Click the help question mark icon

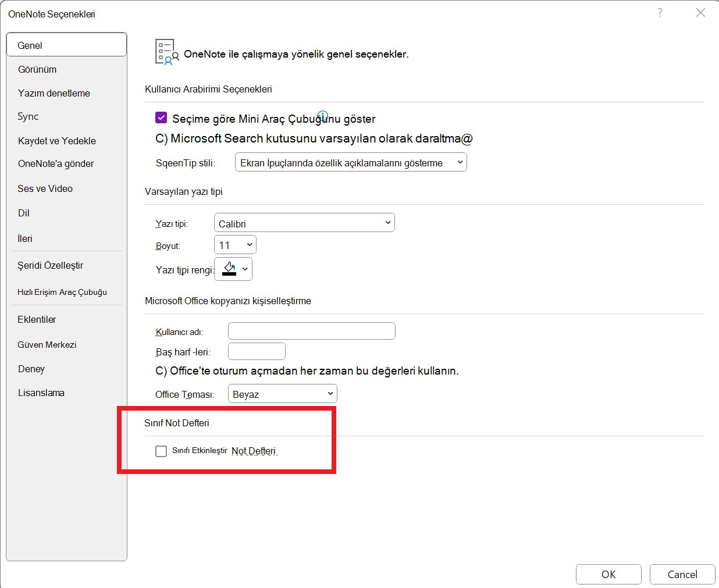coord(660,13)
